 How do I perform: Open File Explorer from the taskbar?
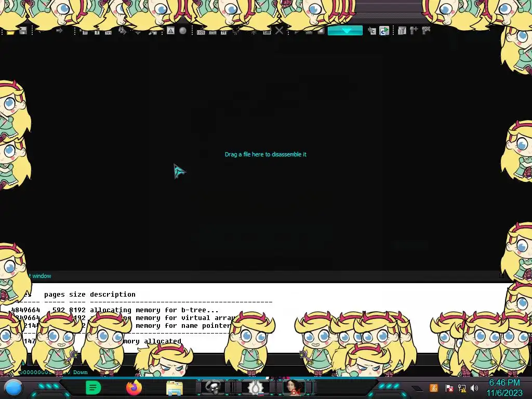click(x=175, y=388)
